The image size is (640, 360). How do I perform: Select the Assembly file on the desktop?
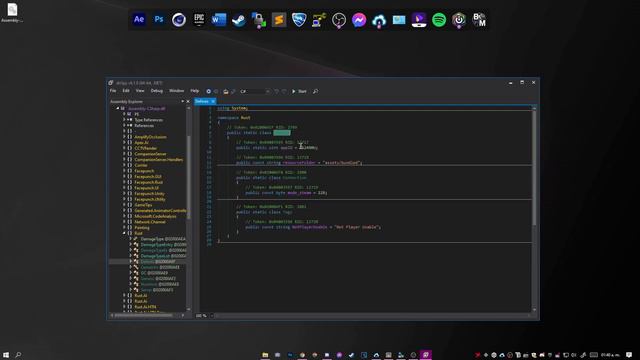click(12, 12)
